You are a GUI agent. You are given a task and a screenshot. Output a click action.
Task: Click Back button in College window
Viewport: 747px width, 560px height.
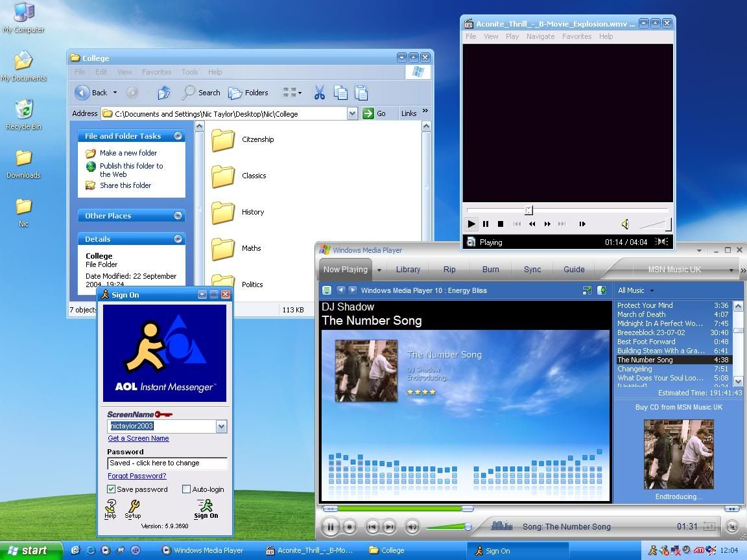(x=92, y=93)
